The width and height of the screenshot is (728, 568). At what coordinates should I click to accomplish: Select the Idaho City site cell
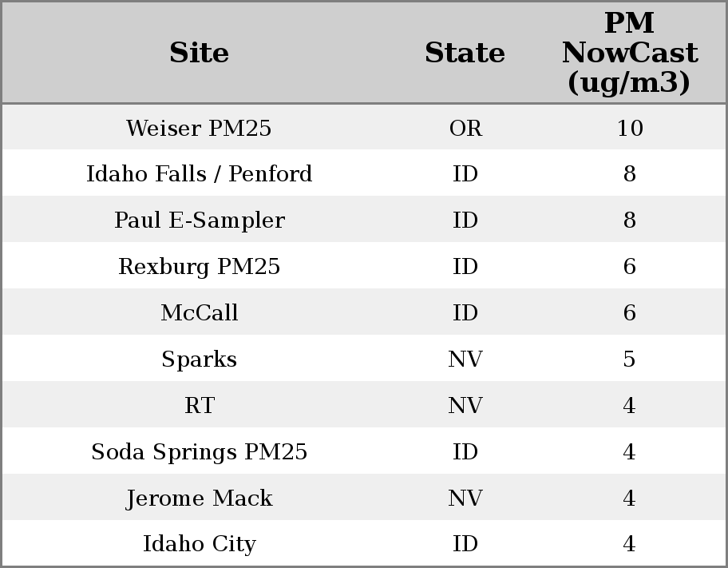click(199, 544)
